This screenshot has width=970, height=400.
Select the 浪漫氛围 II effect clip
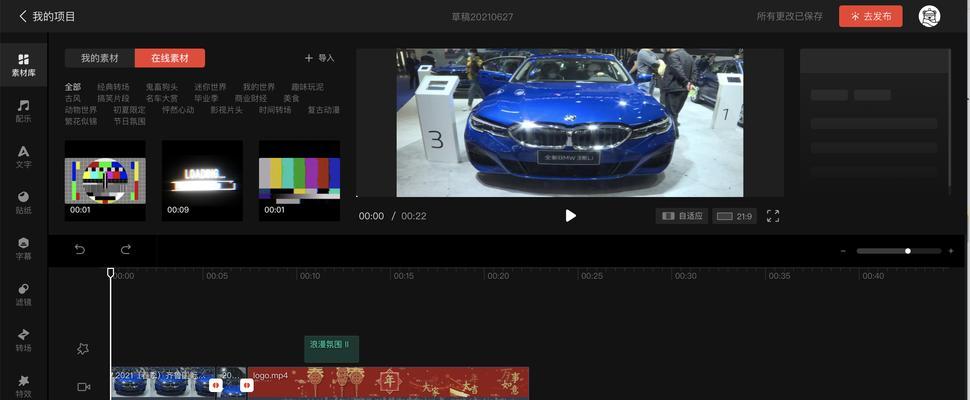pos(332,349)
